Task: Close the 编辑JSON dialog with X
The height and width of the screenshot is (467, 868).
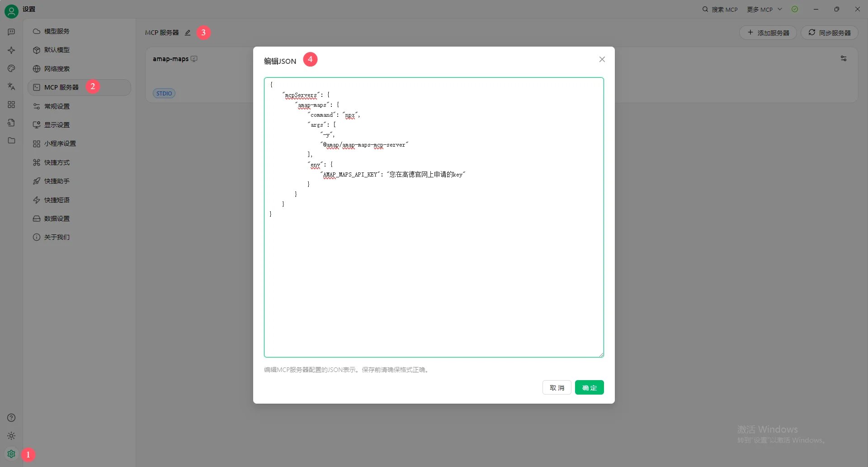Action: click(602, 59)
